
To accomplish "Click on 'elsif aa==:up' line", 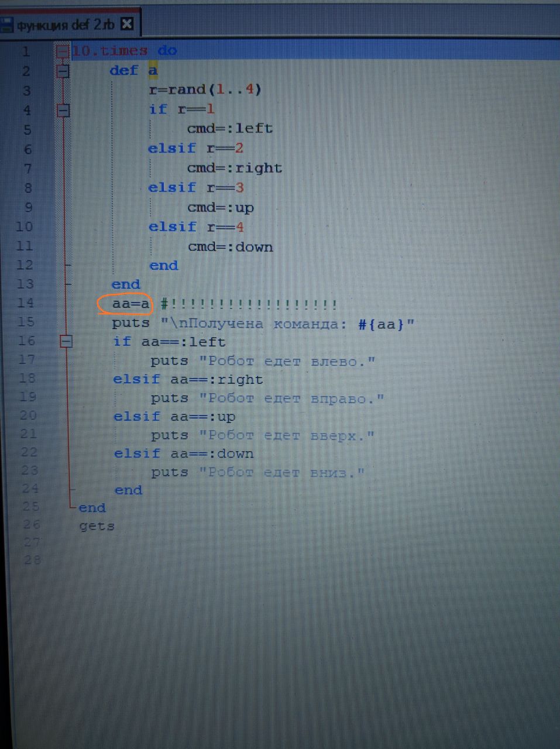I will [x=175, y=417].
